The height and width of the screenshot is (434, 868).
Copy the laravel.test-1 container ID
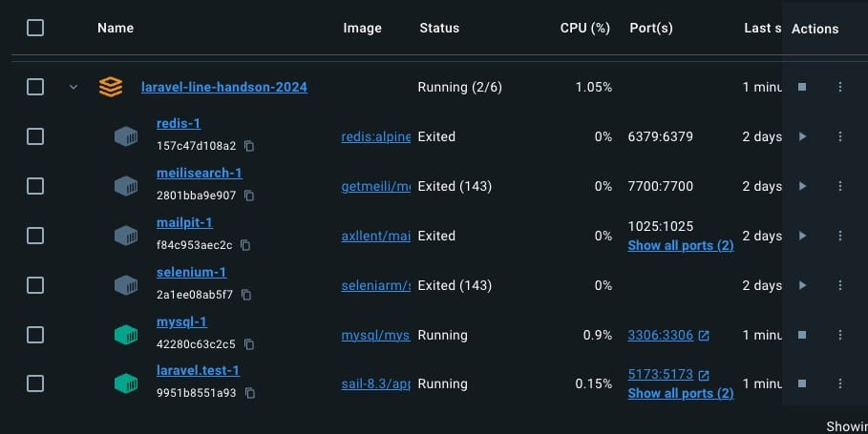[250, 393]
